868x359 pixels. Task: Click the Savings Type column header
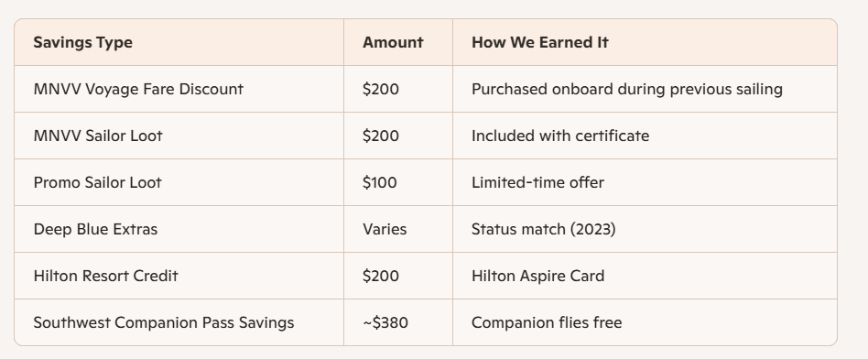pos(83,43)
